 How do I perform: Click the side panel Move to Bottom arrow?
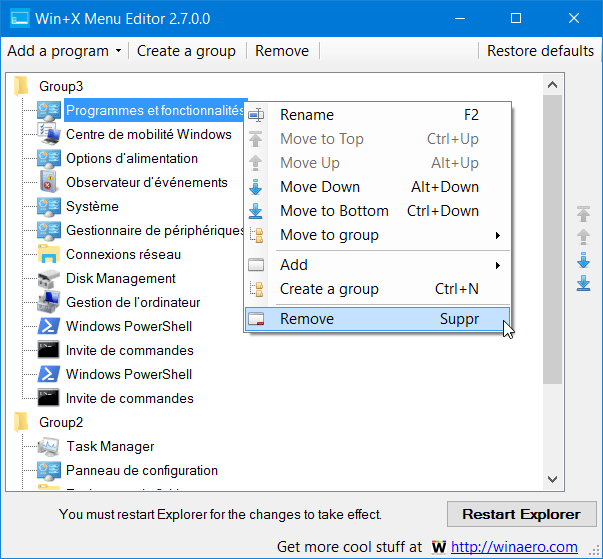tap(583, 283)
